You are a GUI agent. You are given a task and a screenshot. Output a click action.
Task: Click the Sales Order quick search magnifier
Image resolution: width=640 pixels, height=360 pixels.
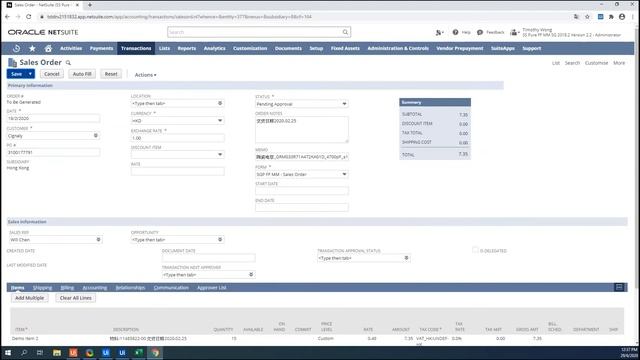(x=68, y=63)
